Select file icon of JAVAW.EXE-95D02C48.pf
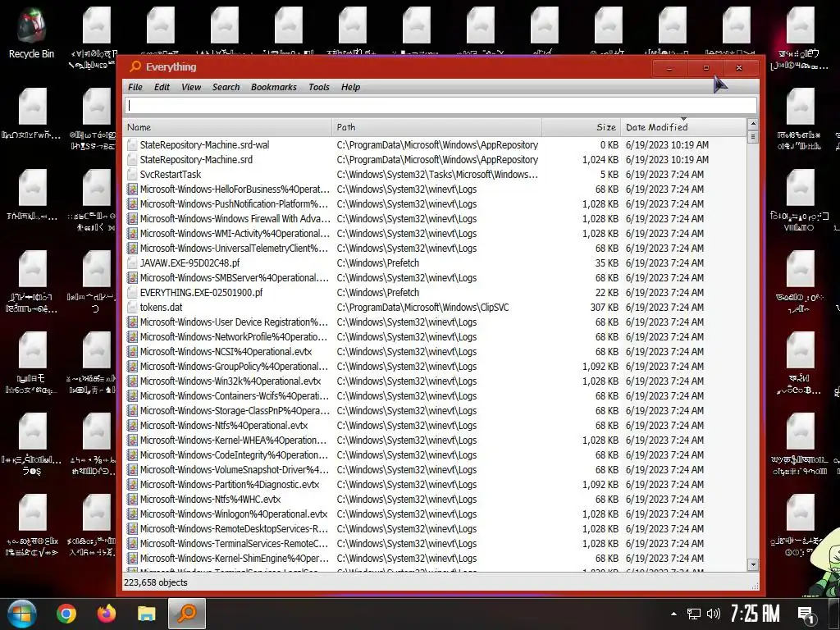 tap(132, 263)
